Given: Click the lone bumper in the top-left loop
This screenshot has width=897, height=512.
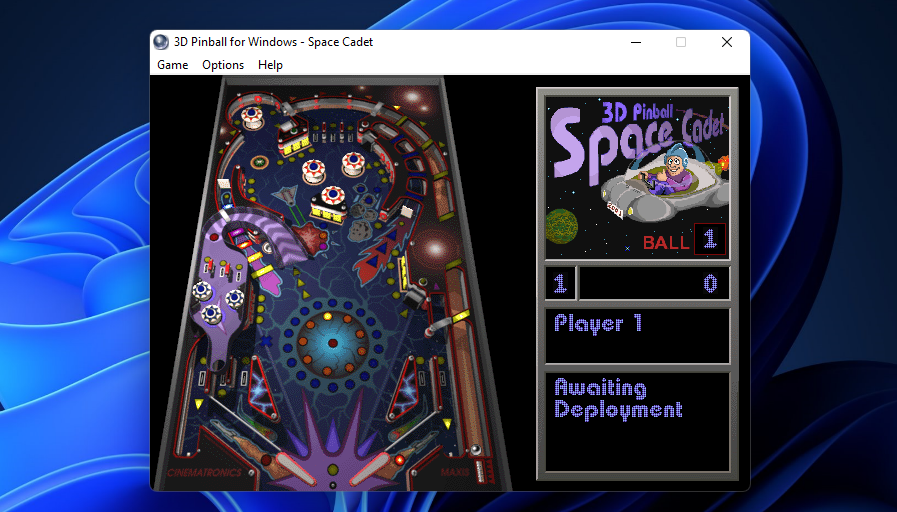Looking at the screenshot, I should [251, 117].
